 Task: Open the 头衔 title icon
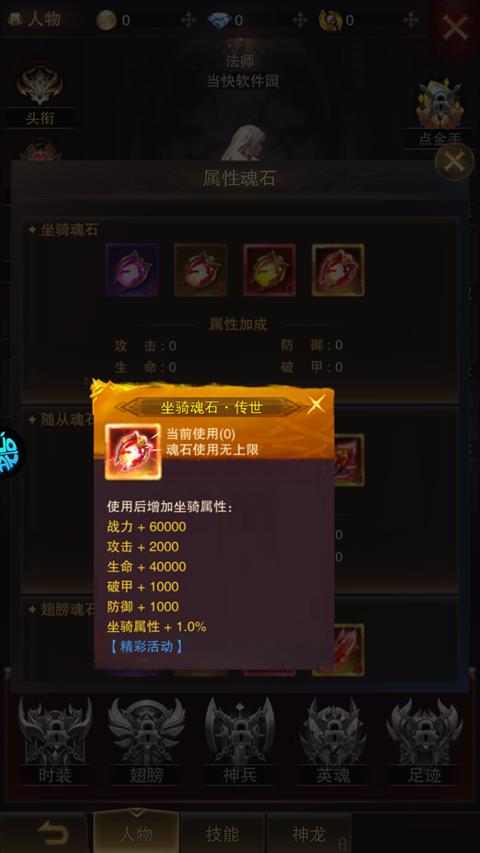pos(39,94)
